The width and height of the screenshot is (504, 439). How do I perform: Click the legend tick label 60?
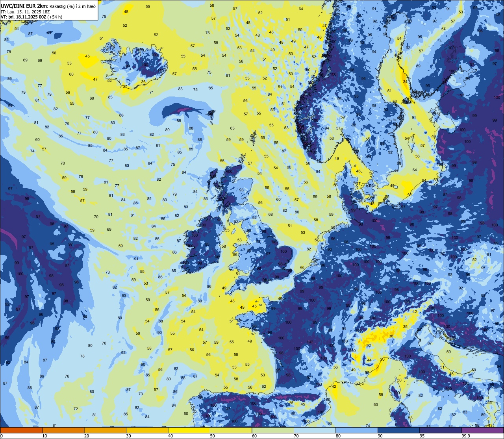(254, 436)
